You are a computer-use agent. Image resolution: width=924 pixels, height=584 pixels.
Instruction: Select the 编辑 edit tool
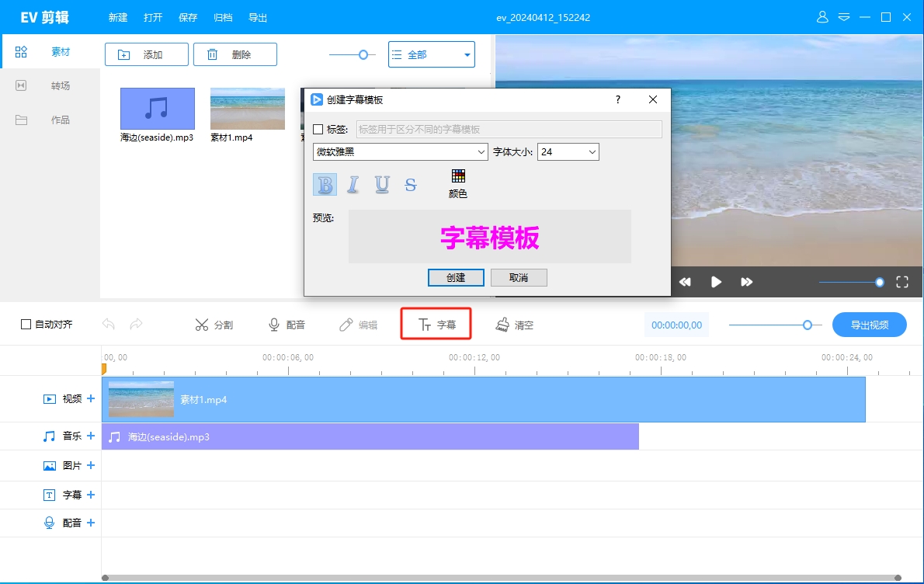click(x=358, y=325)
